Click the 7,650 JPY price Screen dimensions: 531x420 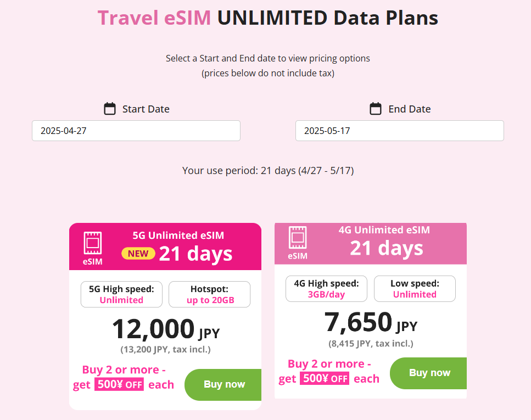(x=371, y=324)
